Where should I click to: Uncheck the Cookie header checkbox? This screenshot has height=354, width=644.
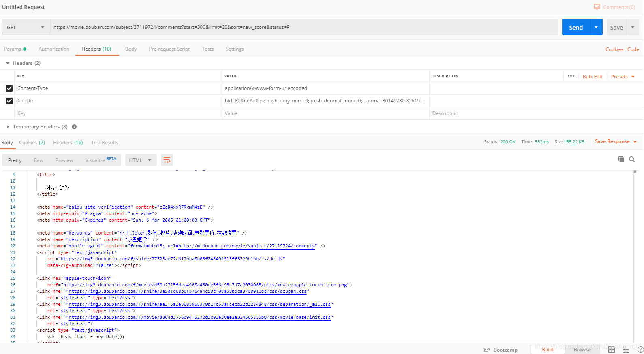pos(9,101)
